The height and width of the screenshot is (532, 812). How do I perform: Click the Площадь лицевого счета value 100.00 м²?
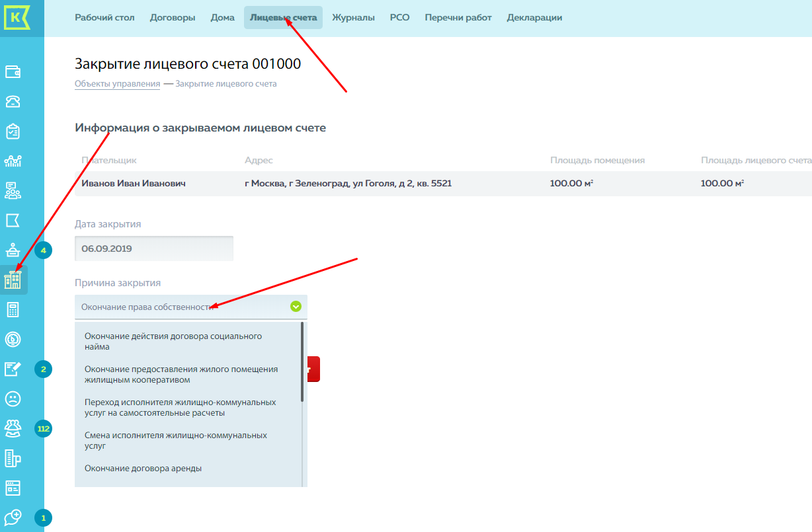coord(722,183)
